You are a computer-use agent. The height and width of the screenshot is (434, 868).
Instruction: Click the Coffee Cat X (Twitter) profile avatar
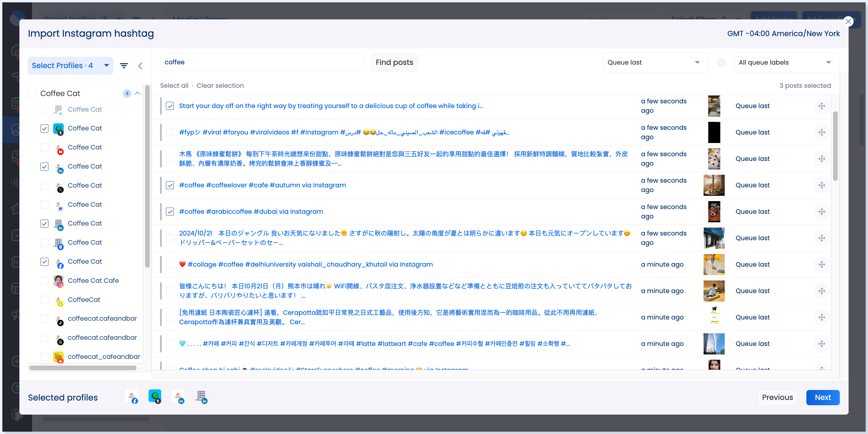[59, 186]
